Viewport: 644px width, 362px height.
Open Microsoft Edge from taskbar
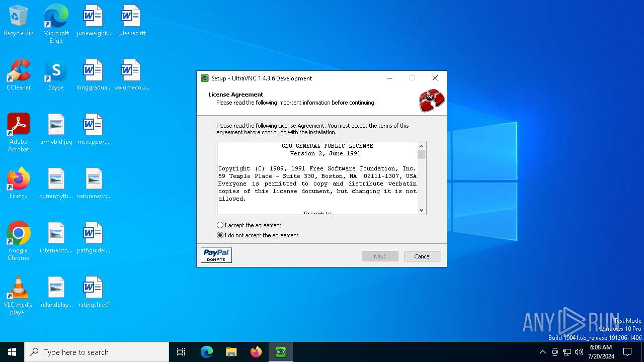point(207,352)
